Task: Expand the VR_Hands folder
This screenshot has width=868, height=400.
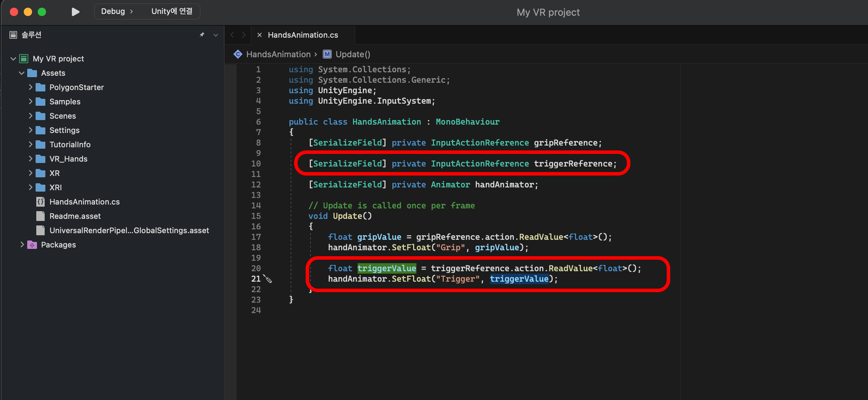Action: pyautogui.click(x=30, y=159)
